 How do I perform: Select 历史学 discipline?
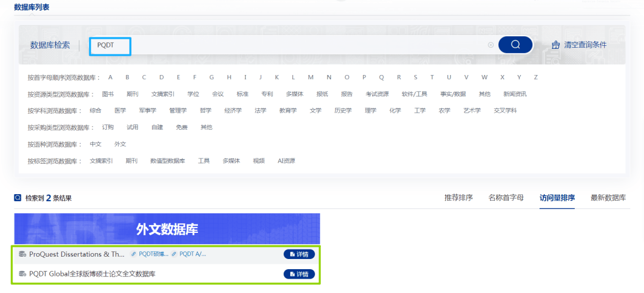click(x=343, y=110)
